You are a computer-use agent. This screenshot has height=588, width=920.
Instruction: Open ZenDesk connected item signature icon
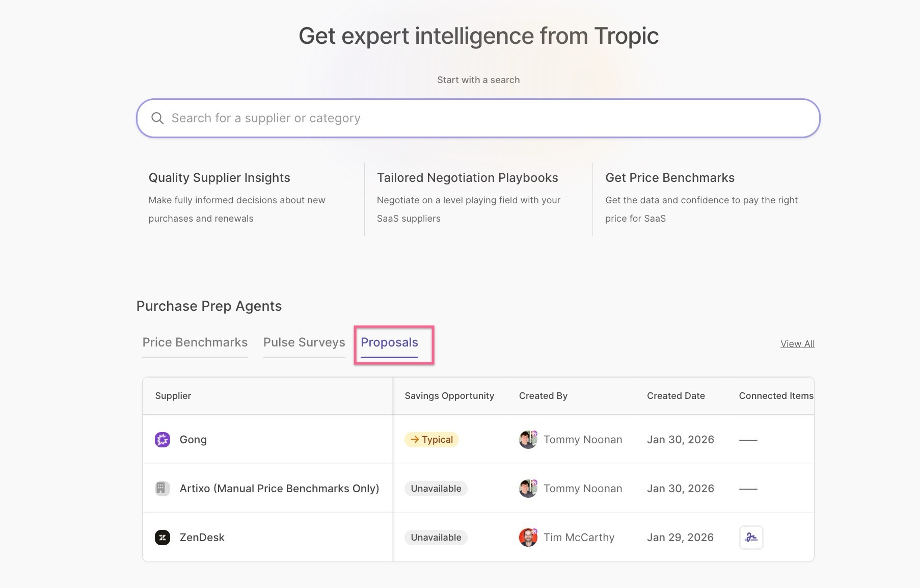tap(751, 537)
